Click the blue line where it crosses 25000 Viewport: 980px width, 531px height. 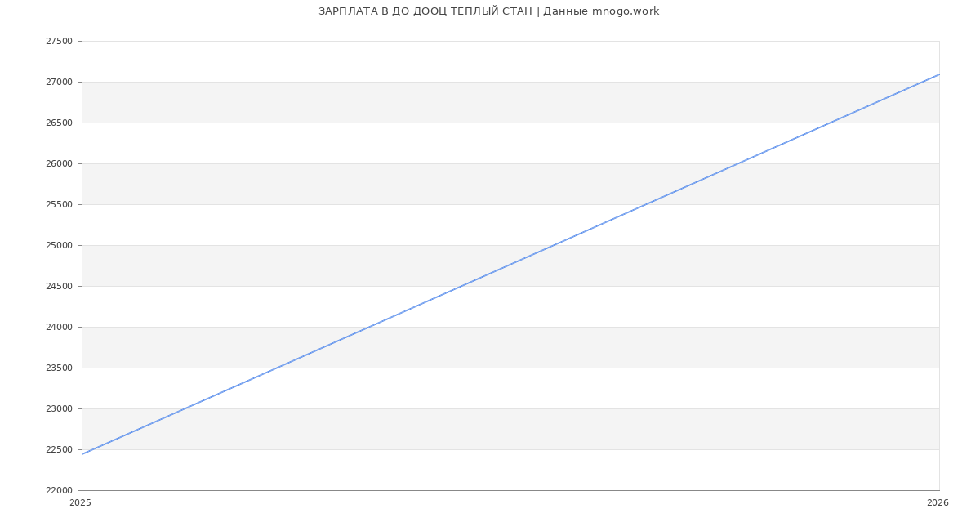click(x=552, y=245)
